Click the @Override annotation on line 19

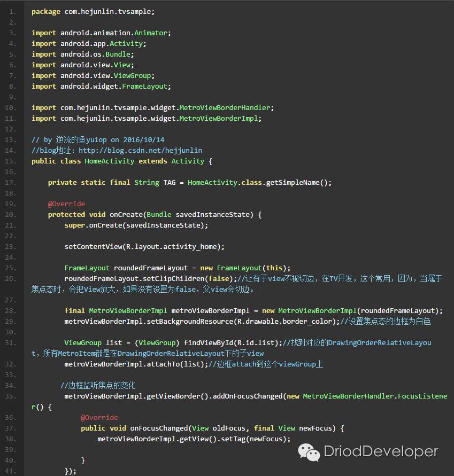click(x=66, y=204)
